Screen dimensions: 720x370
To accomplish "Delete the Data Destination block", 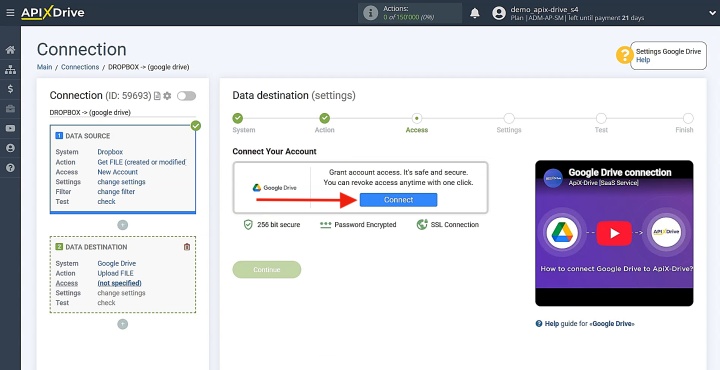I will 187,247.
